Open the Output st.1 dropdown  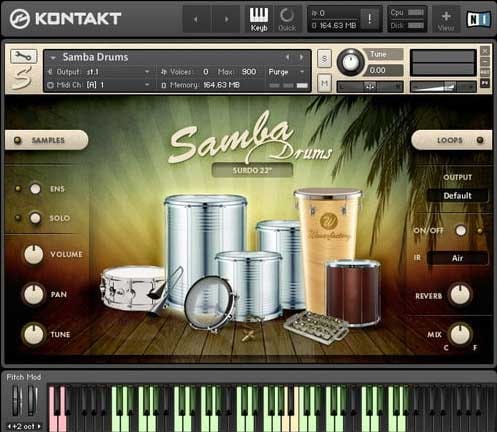click(x=99, y=72)
